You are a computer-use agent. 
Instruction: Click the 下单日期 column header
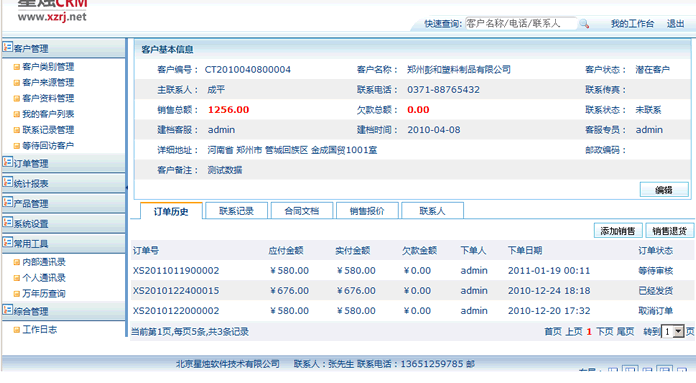tap(525, 251)
